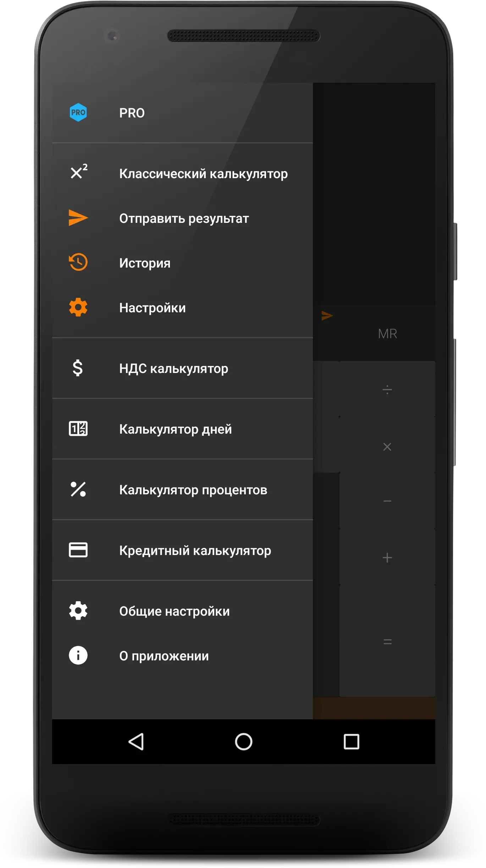Tap the days calculator calendar icon
The image size is (486, 868).
(x=78, y=429)
